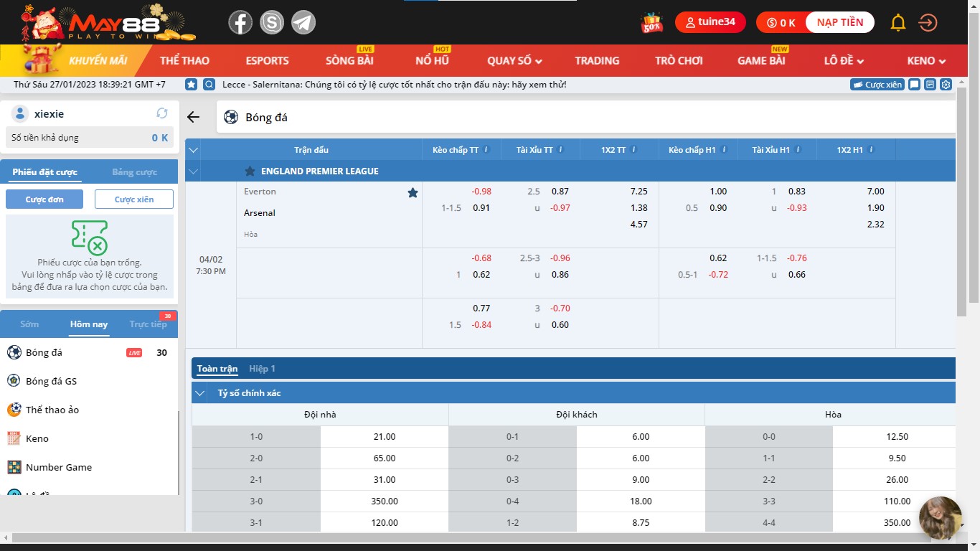Select Cược xiên in the bet slip

(x=134, y=199)
